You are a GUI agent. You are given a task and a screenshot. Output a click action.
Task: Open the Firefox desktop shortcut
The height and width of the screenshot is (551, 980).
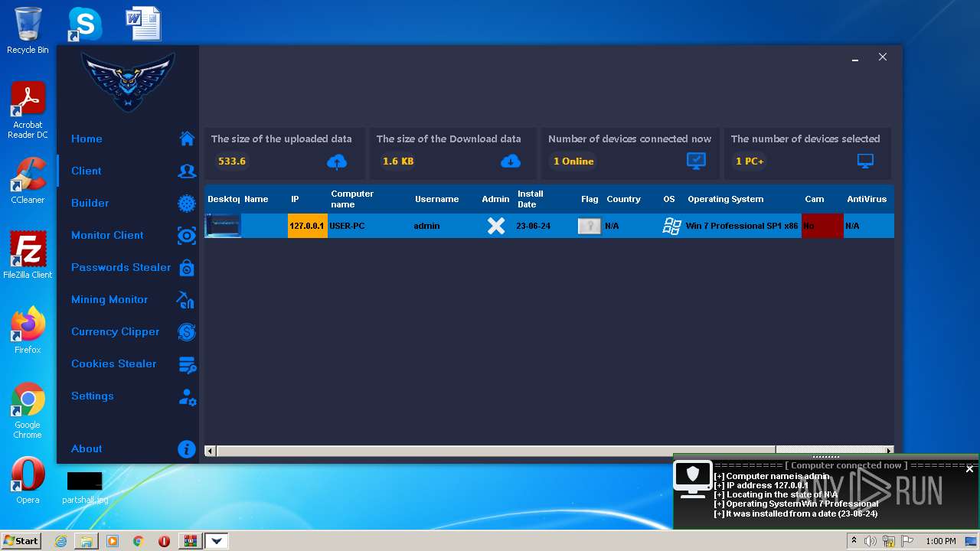pyautogui.click(x=28, y=330)
